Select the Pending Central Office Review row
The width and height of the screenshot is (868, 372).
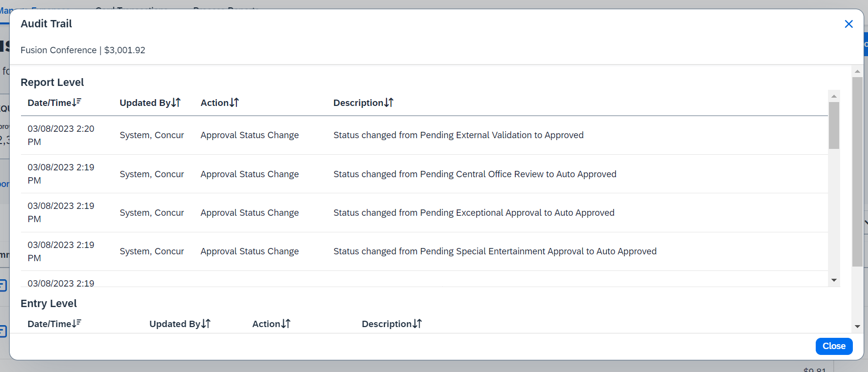[x=474, y=174]
